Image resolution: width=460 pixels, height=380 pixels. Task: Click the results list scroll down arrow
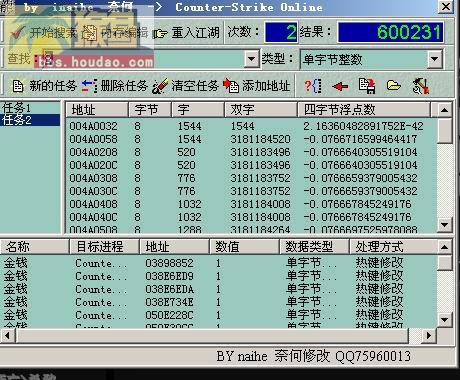(444, 224)
